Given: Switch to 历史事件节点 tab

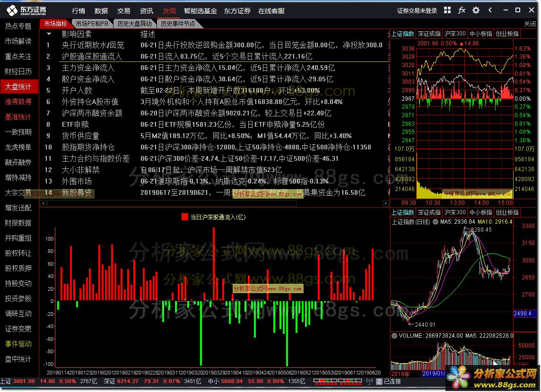Looking at the screenshot, I should [178, 24].
